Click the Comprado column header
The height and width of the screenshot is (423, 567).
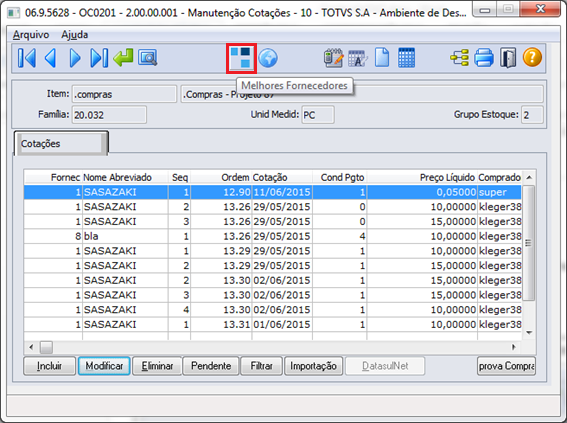tap(499, 178)
